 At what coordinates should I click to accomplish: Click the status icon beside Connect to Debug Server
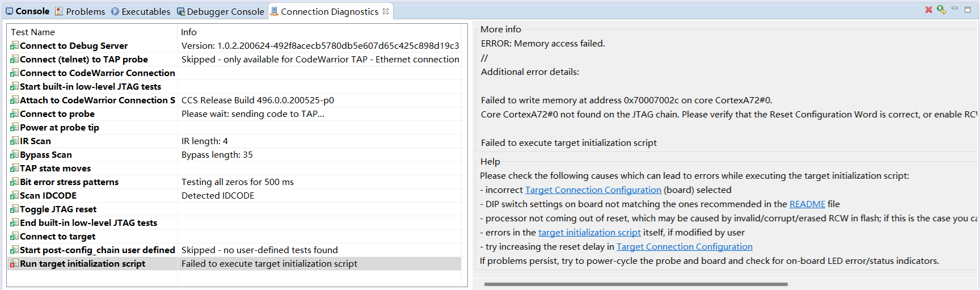tap(14, 46)
